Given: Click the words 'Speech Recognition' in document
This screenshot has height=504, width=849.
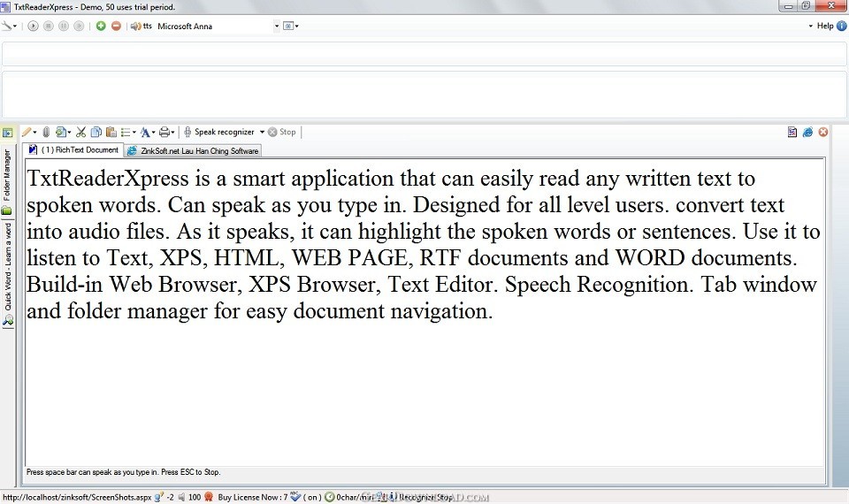Looking at the screenshot, I should click(x=599, y=284).
